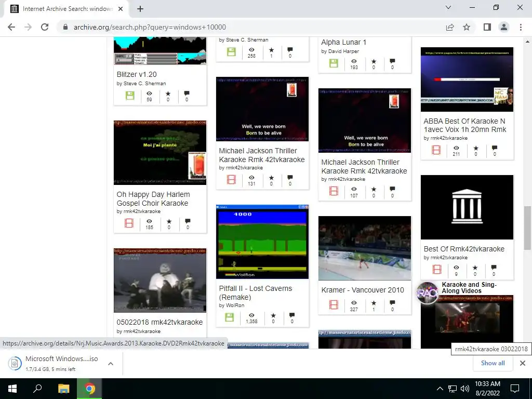
Task: Close the Internet Archive Search tab
Action: coord(121,9)
